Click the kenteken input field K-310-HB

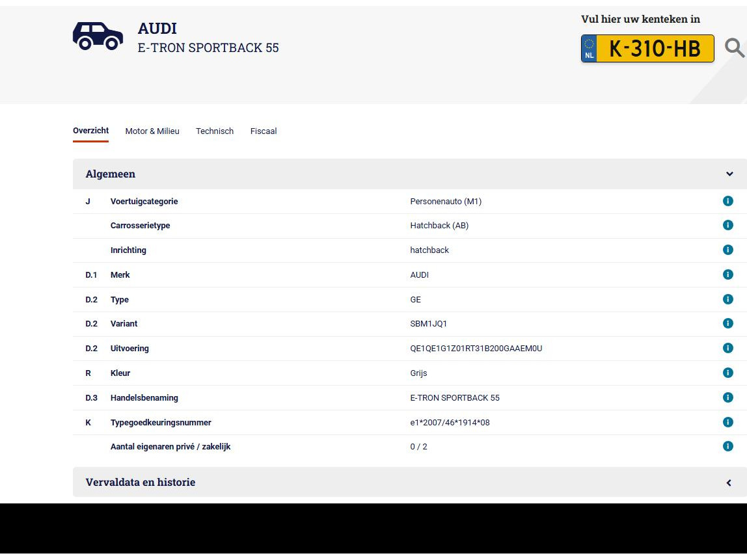(x=654, y=49)
